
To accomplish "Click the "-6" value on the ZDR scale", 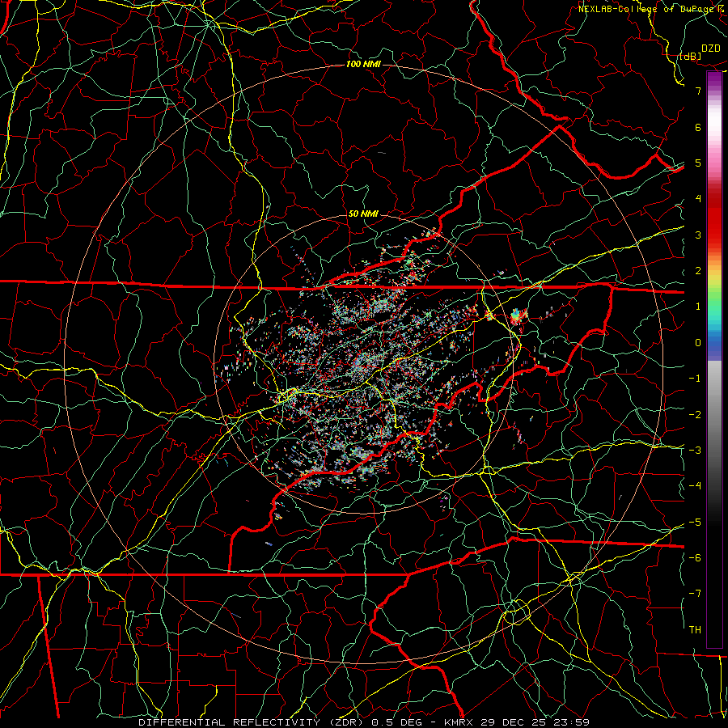I will [695, 557].
